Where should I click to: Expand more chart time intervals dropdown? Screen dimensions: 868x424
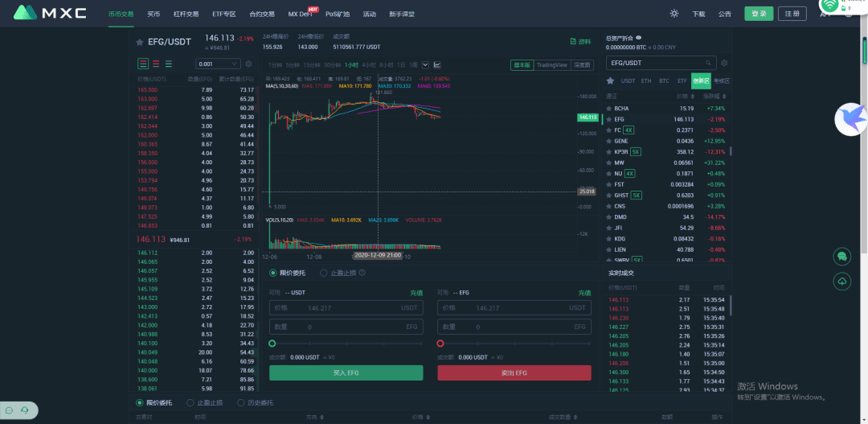[425, 65]
